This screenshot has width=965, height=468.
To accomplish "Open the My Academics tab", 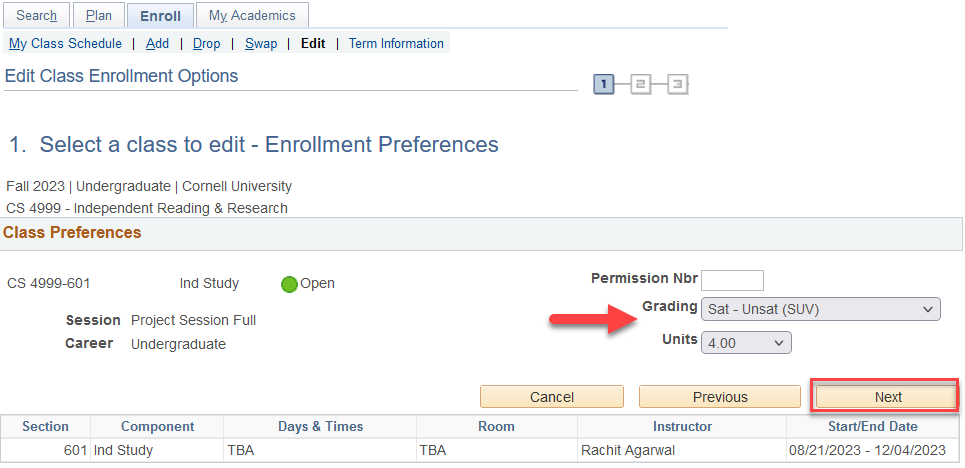I will coord(252,16).
